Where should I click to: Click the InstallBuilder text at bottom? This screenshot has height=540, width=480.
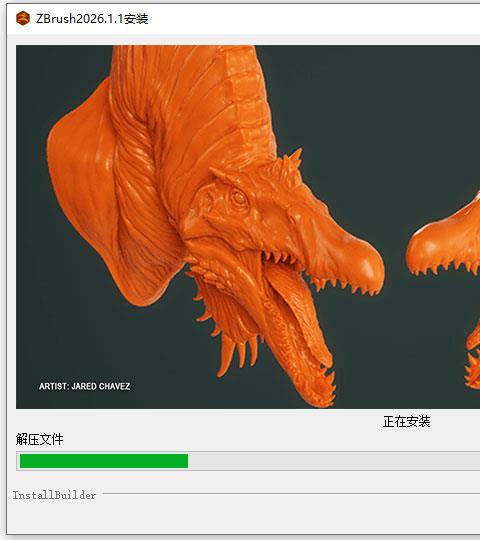click(54, 495)
